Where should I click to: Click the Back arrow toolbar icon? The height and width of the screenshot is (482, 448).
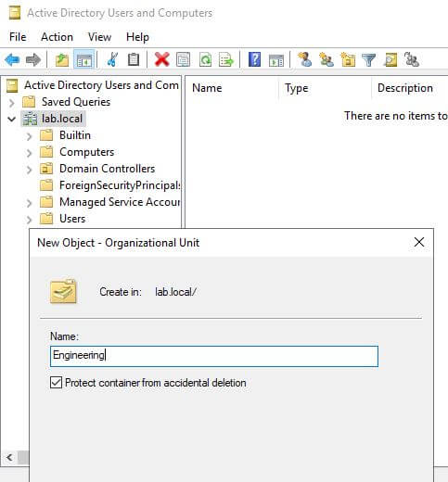[x=12, y=59]
